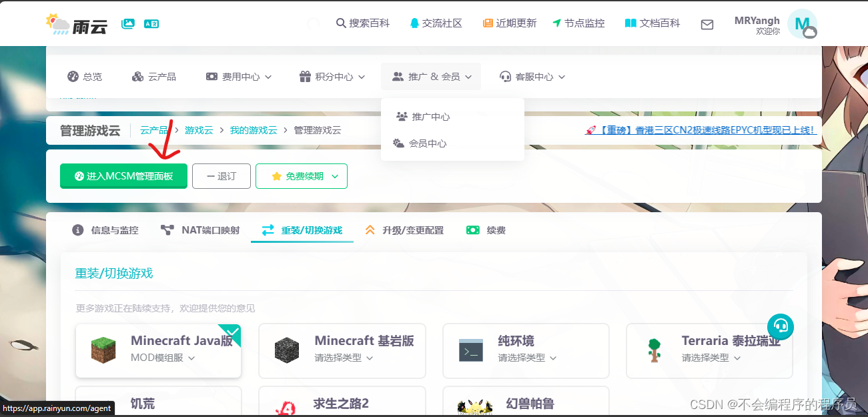Click the 幻兽帕鲁 game icon
The height and width of the screenshot is (417, 868).
click(474, 408)
